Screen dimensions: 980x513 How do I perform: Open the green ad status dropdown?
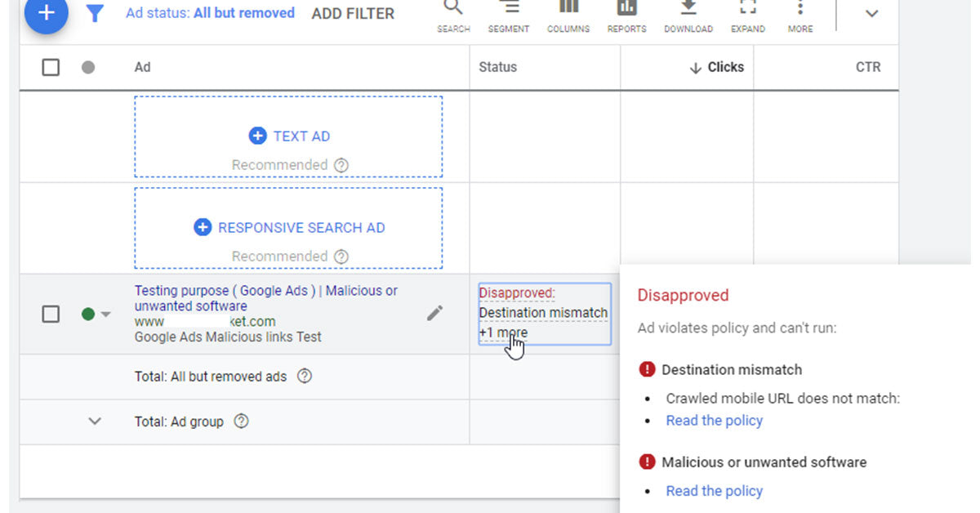(96, 314)
